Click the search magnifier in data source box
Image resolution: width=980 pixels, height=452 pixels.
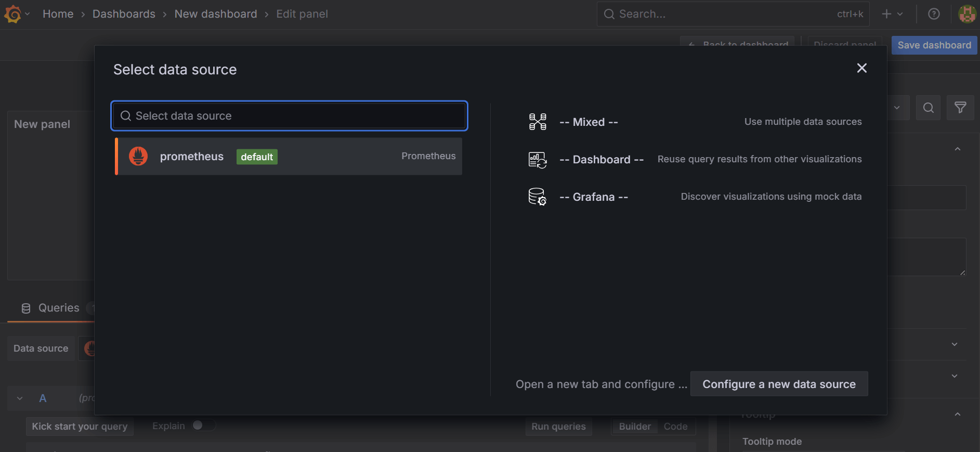(x=126, y=116)
